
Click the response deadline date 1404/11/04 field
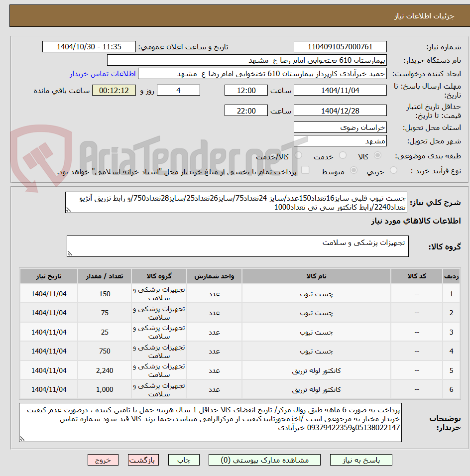pyautogui.click(x=340, y=91)
